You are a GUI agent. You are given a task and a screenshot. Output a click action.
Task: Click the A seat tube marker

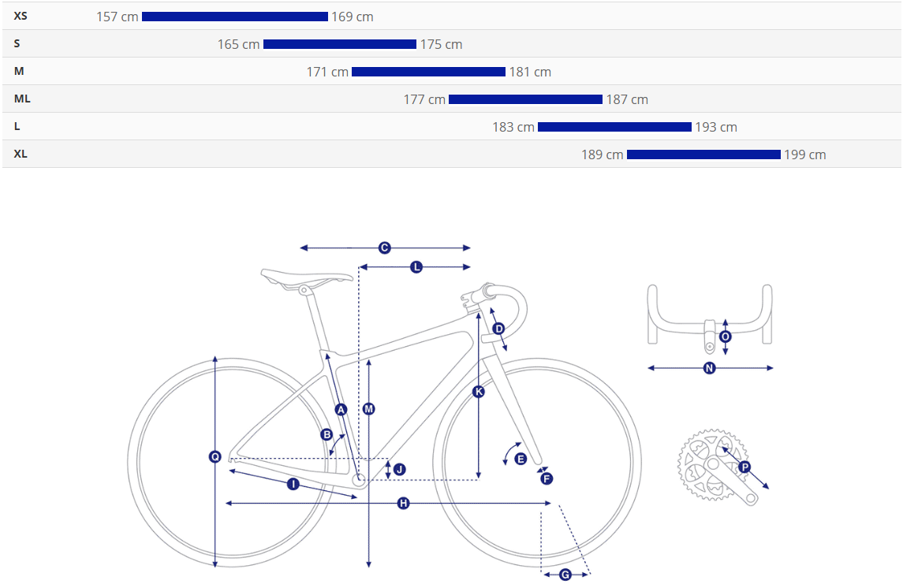click(x=341, y=409)
